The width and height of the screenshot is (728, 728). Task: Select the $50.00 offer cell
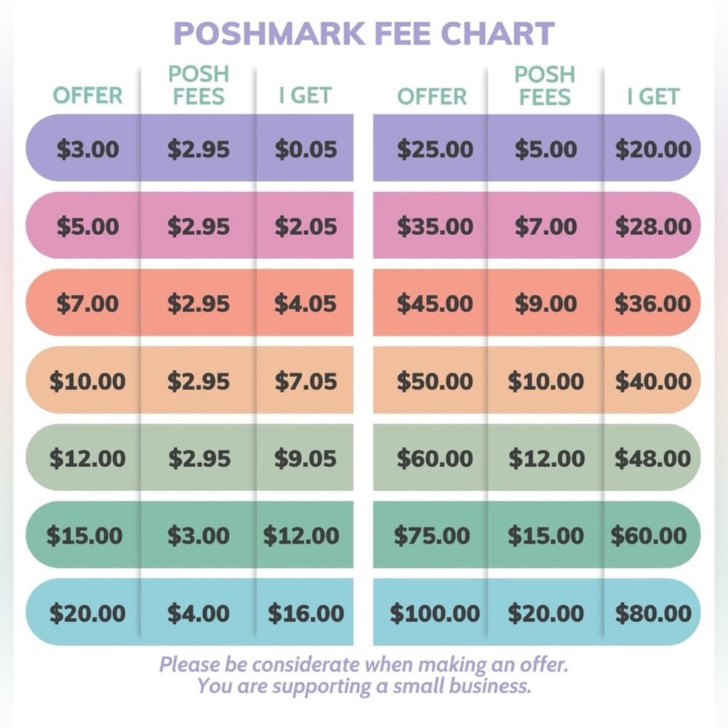[x=435, y=381]
